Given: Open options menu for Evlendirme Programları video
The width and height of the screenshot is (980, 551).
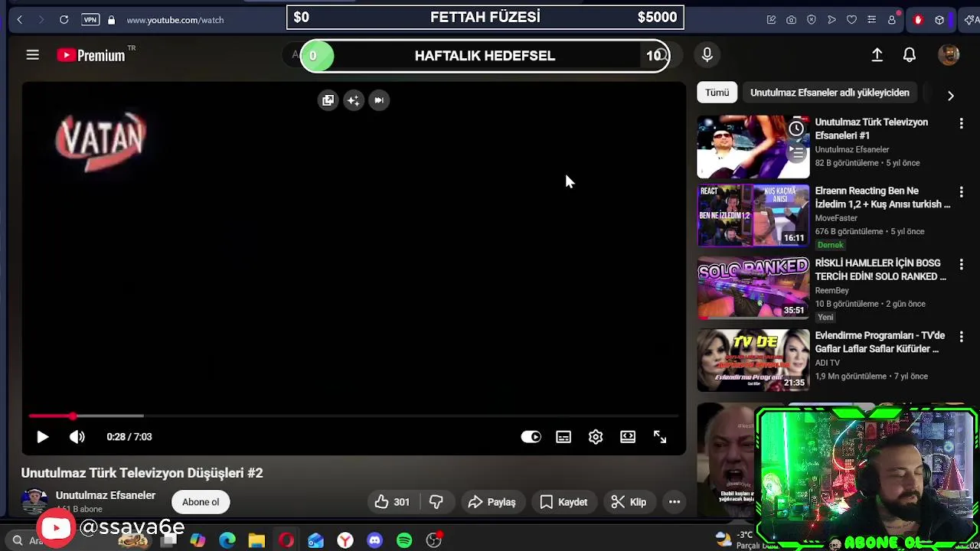Looking at the screenshot, I should (961, 337).
